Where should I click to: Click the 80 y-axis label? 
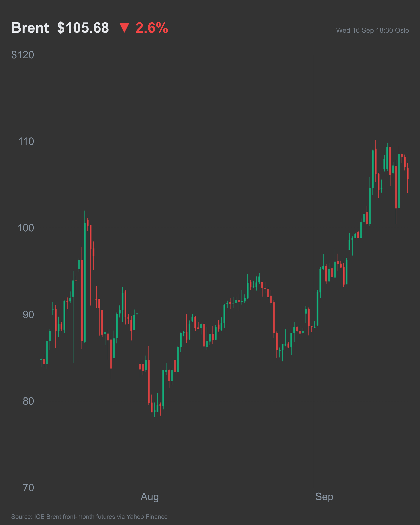[28, 401]
